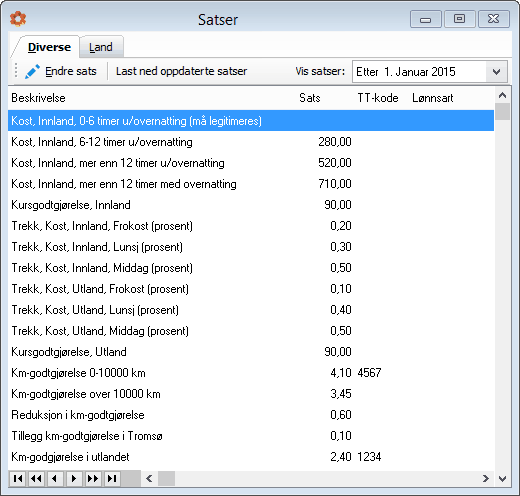Select row 'Tillegg km-godtgjørelse i Tromsø'
The image size is (520, 496).
[251, 436]
